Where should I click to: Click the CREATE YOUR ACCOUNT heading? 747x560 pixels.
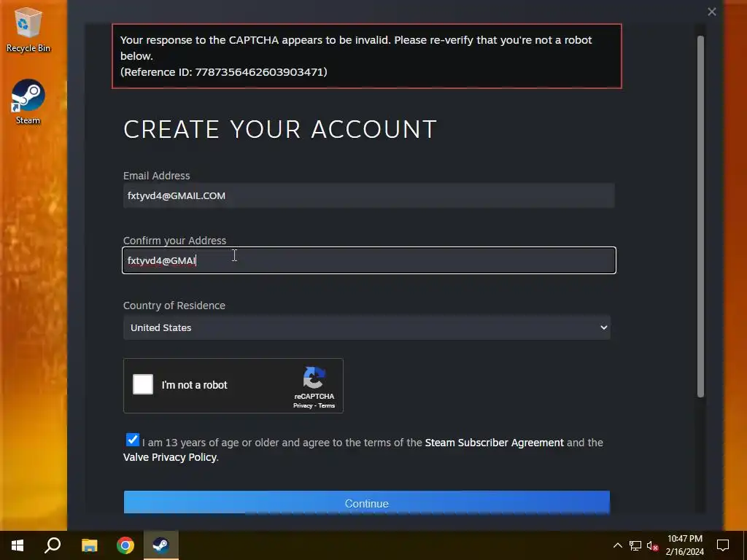280,129
